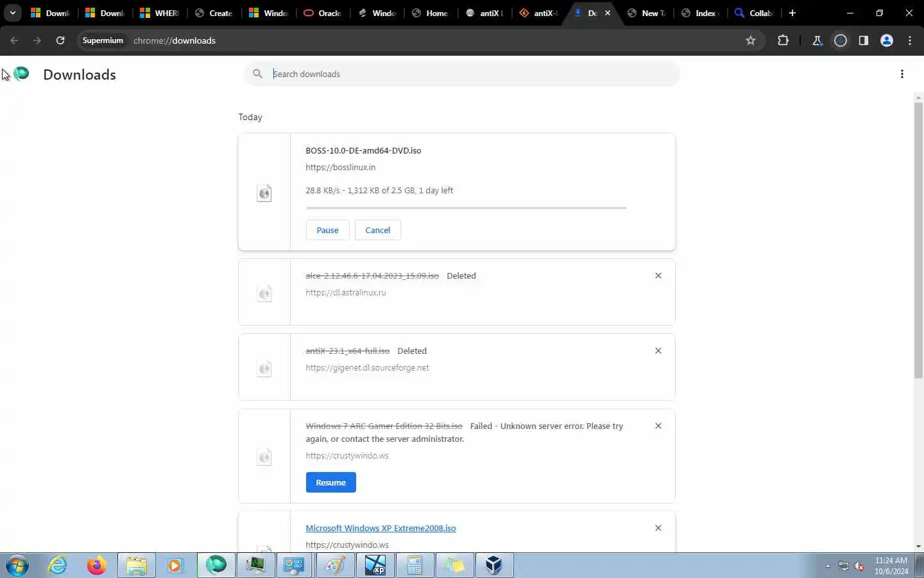Click the https://bosslinux.in source link

point(341,167)
